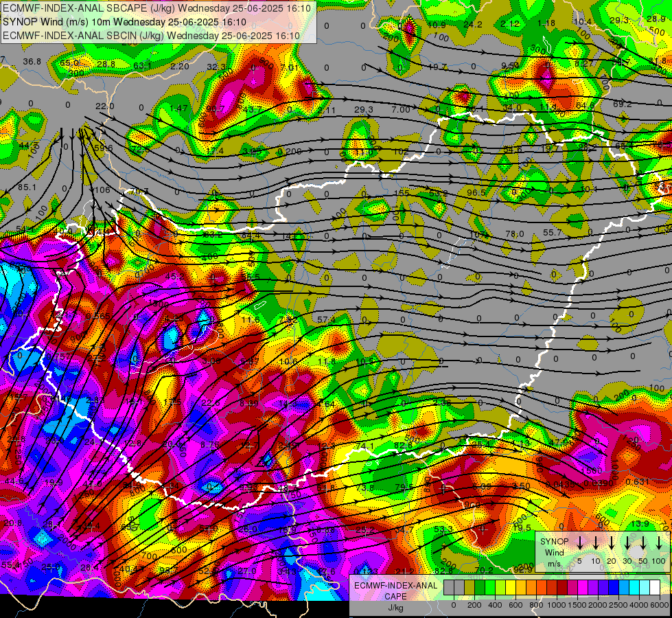This screenshot has width=672, height=618.
Task: Click station value 10.9
Action: [437, 25]
